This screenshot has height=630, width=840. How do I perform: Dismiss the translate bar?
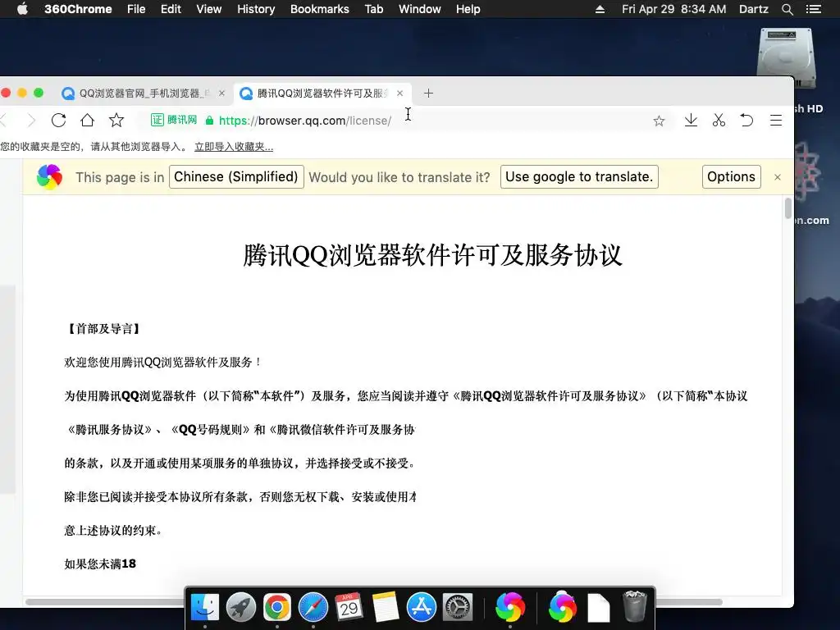pos(778,177)
